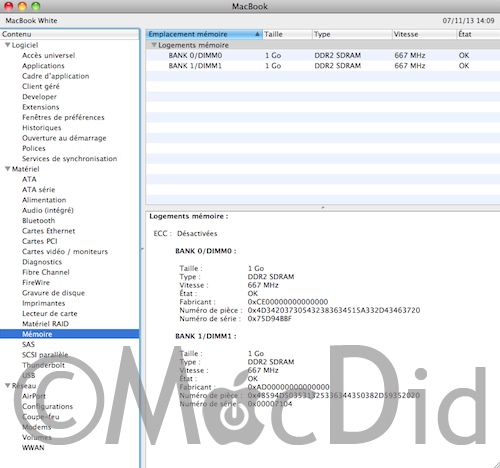Click the BANK 0/DIMM0 part number value
Image resolution: width=500 pixels, height=468 pixels.
point(334,310)
